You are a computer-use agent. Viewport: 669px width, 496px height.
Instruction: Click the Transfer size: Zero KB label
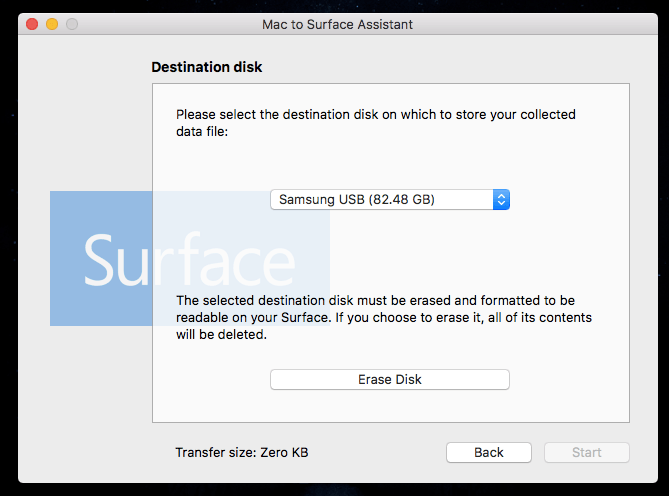pos(242,452)
